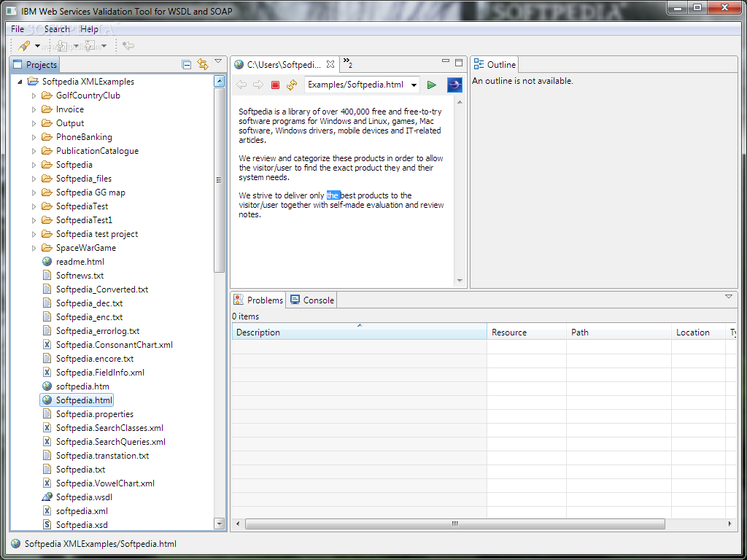Refresh the browser page
747x560 pixels.
click(292, 85)
